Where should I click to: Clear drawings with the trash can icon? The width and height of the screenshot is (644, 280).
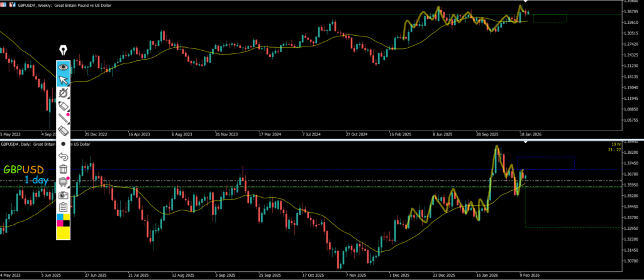coord(63,169)
